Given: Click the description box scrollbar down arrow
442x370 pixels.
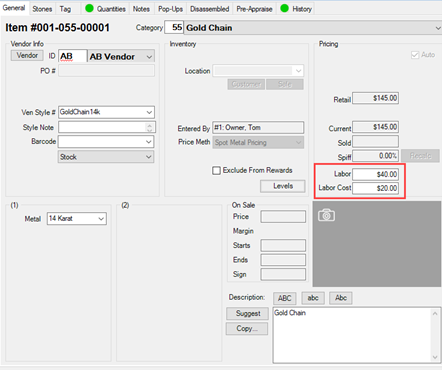Looking at the screenshot, I should (x=435, y=357).
